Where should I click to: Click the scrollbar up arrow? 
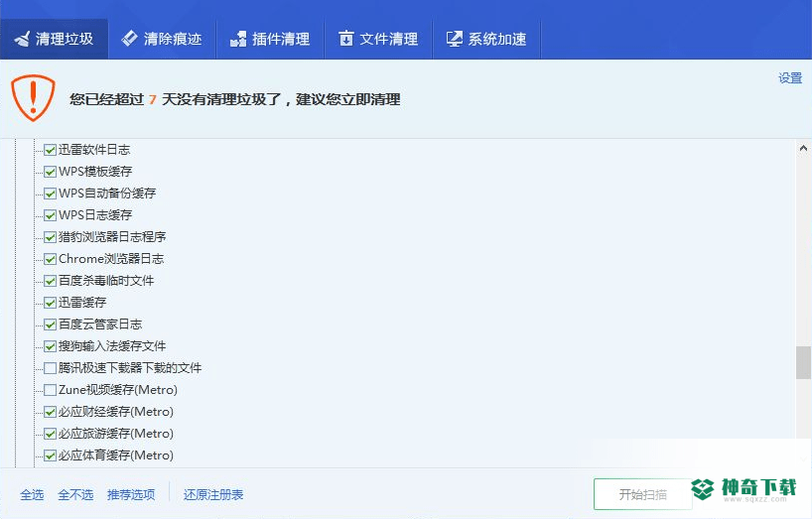tap(803, 148)
